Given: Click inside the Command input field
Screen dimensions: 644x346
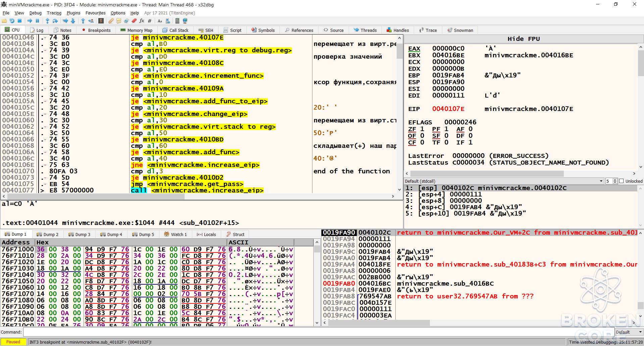Looking at the screenshot, I should (x=318, y=332).
